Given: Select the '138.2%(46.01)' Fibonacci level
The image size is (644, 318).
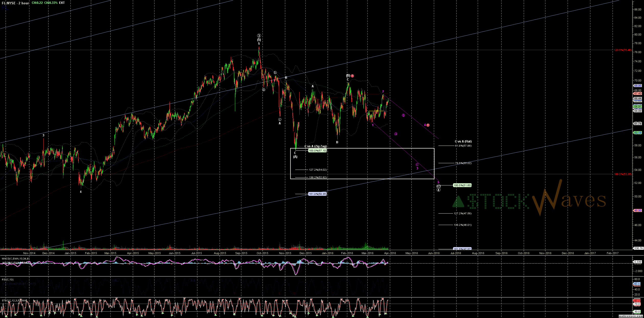Looking at the screenshot, I should 463,225.
